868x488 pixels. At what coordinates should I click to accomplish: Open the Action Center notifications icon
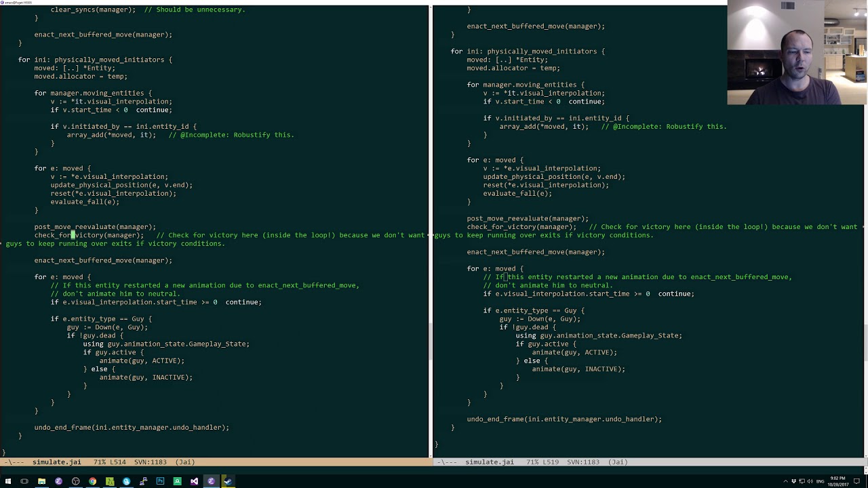pos(856,481)
